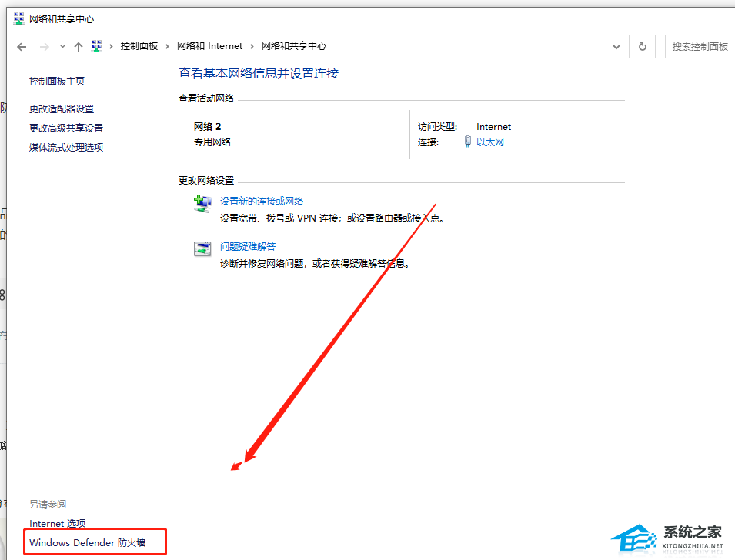Click the Internet access type value
Screen dimensions: 735x560
[493, 126]
